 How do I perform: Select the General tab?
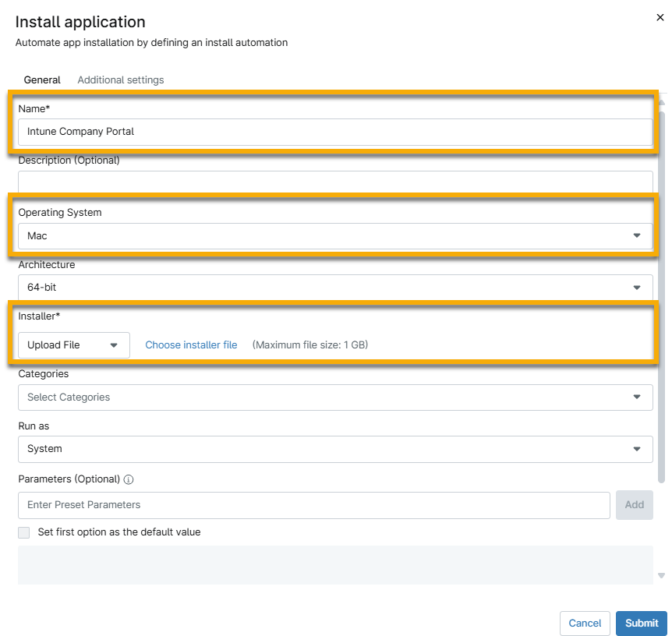(42, 79)
